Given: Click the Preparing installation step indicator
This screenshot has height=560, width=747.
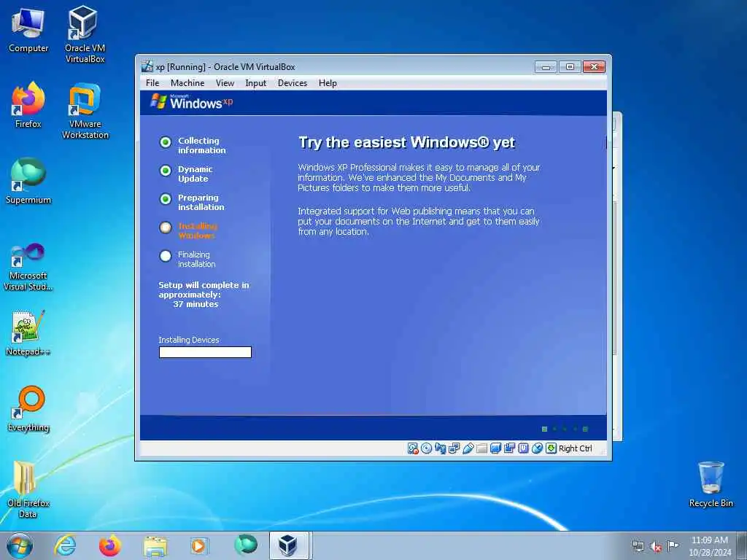Looking at the screenshot, I should [166, 199].
